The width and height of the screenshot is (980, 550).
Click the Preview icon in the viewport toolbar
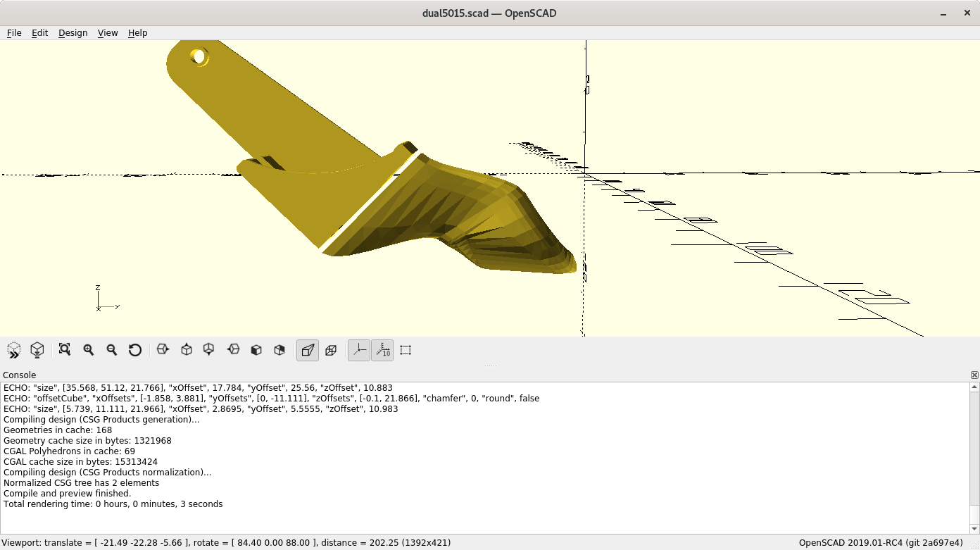[x=14, y=350]
